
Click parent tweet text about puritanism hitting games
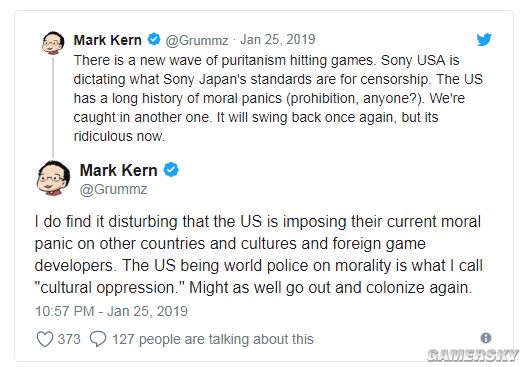[278, 98]
